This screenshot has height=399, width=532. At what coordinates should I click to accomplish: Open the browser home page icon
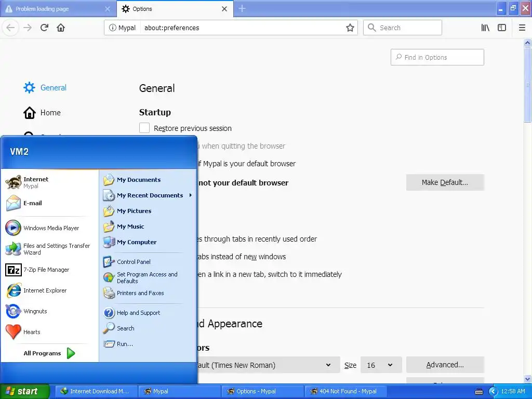pyautogui.click(x=61, y=28)
